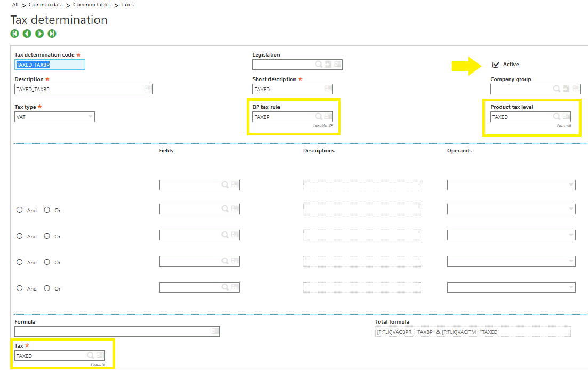The image size is (588, 370).
Task: Expand the first Operands dropdown
Action: [571, 185]
